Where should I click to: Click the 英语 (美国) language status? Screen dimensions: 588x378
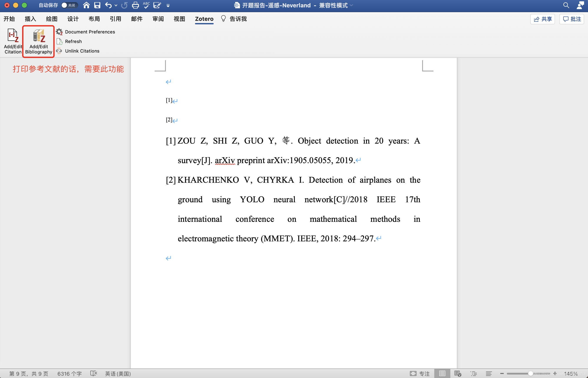pyautogui.click(x=118, y=374)
